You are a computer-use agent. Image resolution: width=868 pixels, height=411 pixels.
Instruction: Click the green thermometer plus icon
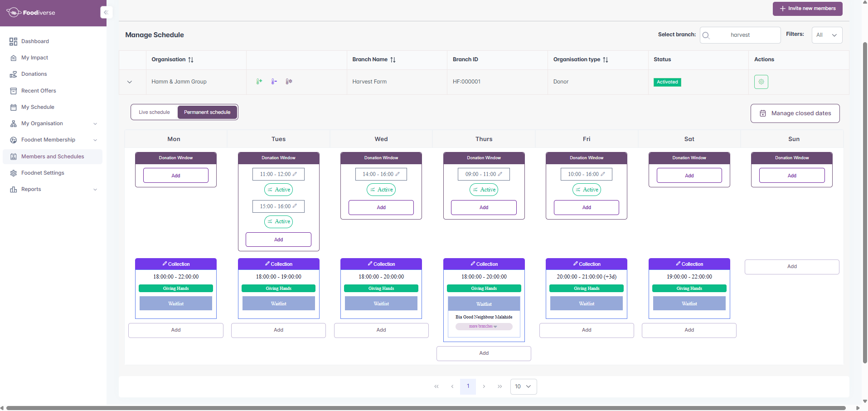(x=259, y=82)
